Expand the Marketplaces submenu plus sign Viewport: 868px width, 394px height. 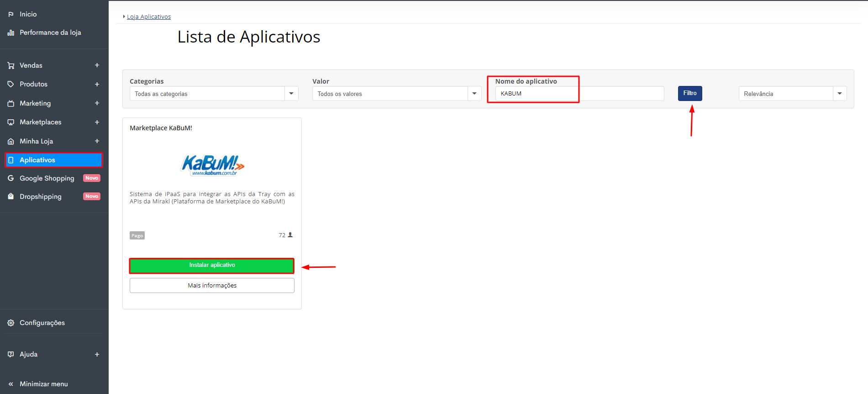coord(97,122)
